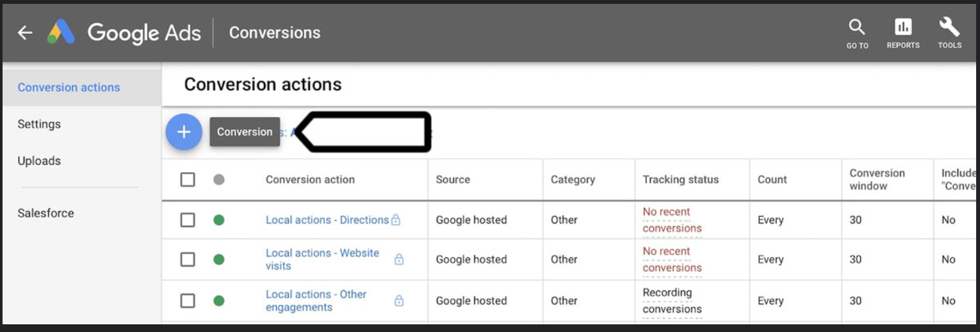
Task: Tick checkbox for Local actions - Directions
Action: (x=188, y=220)
